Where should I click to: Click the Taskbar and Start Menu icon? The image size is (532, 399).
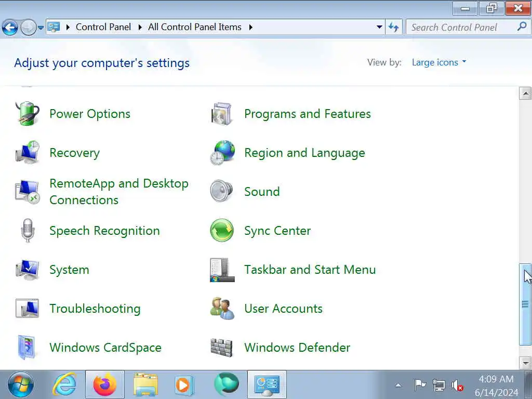[222, 270]
